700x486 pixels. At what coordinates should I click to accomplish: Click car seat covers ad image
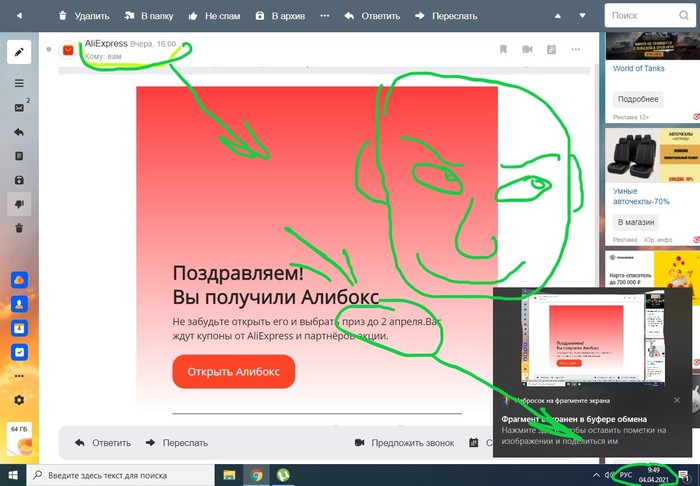652,156
